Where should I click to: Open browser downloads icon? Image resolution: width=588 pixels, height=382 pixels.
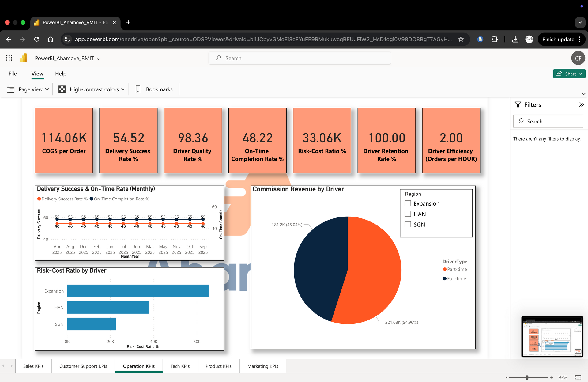pyautogui.click(x=515, y=39)
